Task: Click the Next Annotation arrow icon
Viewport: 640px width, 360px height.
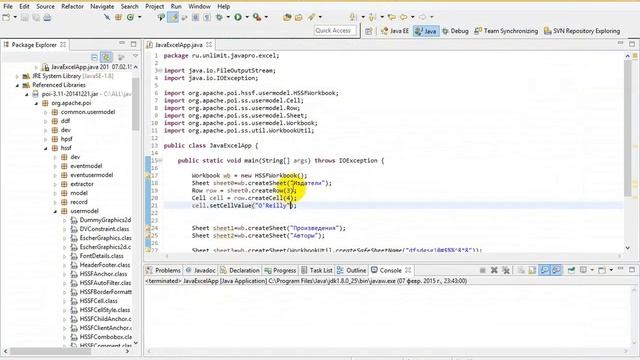Action: pos(353,17)
